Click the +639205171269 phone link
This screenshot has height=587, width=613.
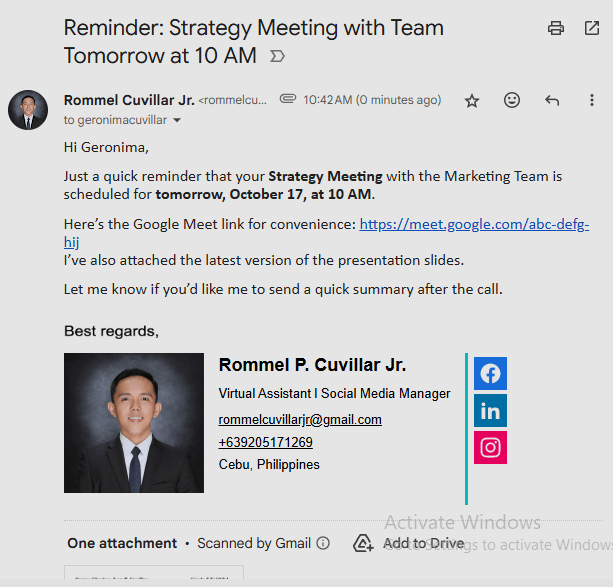pyautogui.click(x=265, y=442)
